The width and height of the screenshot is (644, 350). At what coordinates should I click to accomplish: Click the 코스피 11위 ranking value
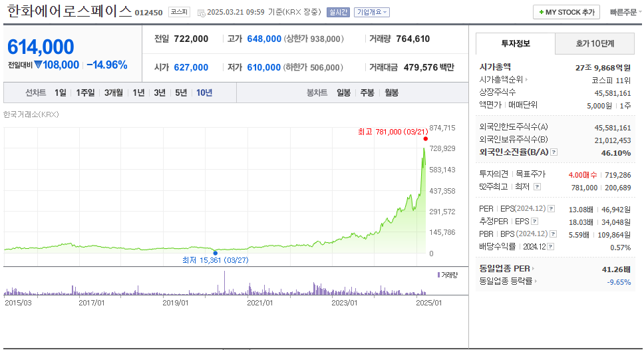pos(611,80)
